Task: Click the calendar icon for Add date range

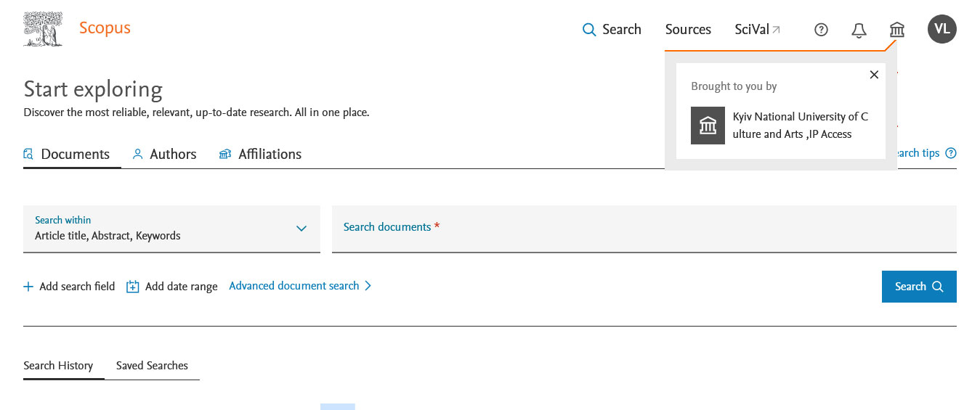Action: [x=133, y=287]
